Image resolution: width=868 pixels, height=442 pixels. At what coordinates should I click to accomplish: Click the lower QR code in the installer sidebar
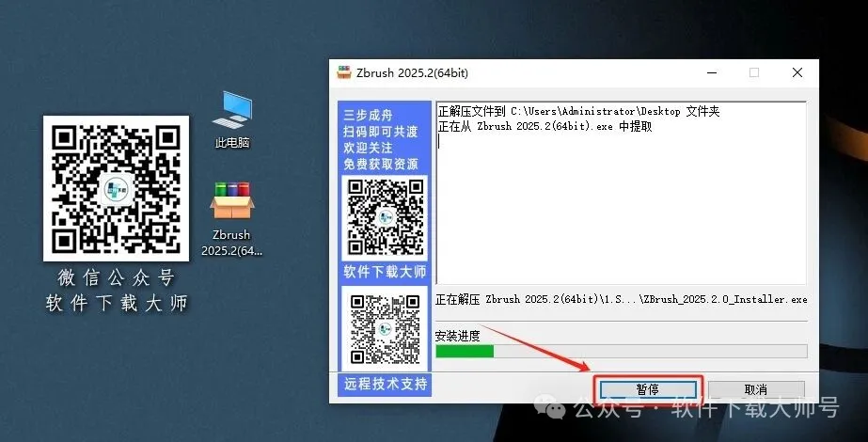386,328
